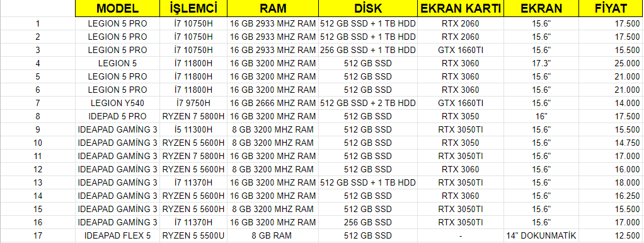Image resolution: width=644 pixels, height=243 pixels.
Task: Select the 17.3" screen size cell
Action: [x=541, y=63]
